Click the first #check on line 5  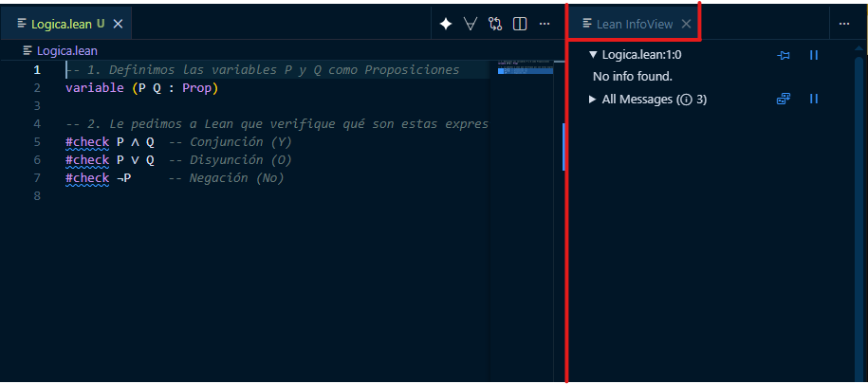click(x=87, y=142)
